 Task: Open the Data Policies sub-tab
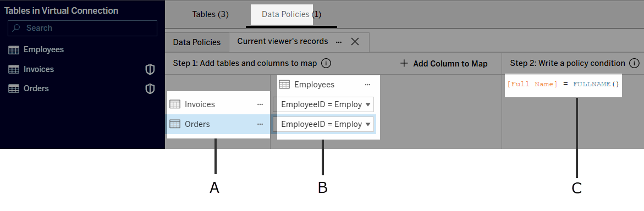(197, 42)
